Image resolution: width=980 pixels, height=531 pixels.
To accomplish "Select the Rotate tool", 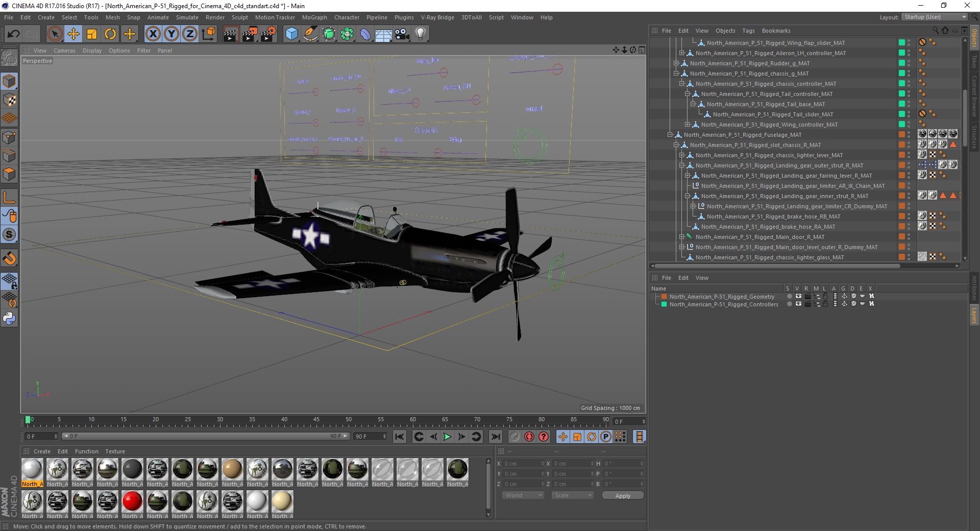I will click(x=110, y=34).
